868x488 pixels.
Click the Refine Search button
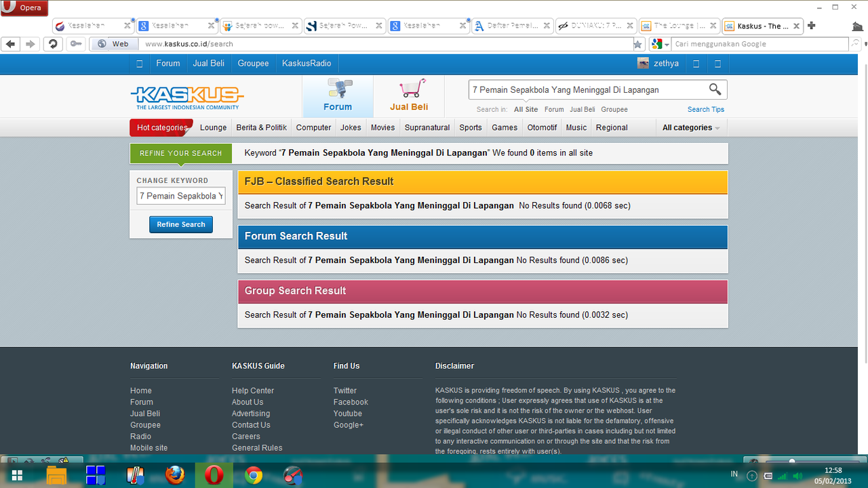[181, 224]
